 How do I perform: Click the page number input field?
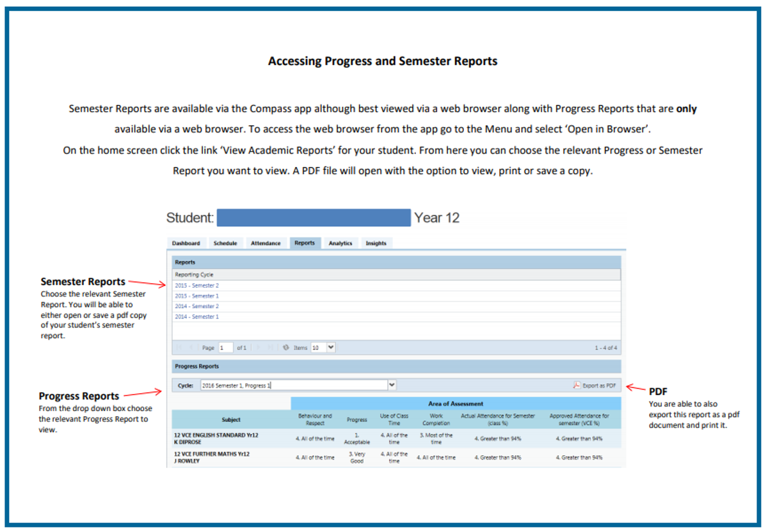[x=225, y=348]
